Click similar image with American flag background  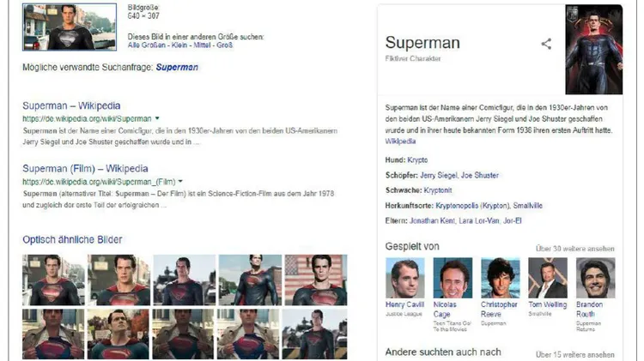pos(316,280)
